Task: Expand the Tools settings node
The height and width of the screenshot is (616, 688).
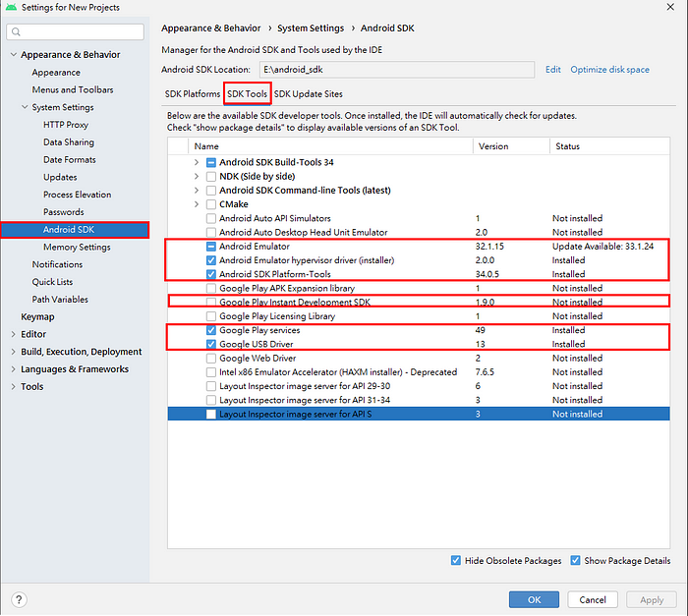Action: coord(14,386)
